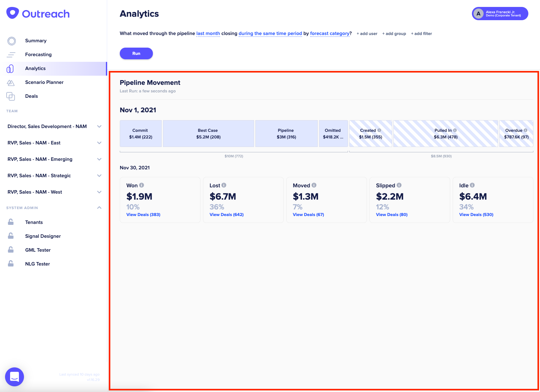Image resolution: width=540 pixels, height=392 pixels.
Task: View Deals (383) under Won
Action: 143,214
